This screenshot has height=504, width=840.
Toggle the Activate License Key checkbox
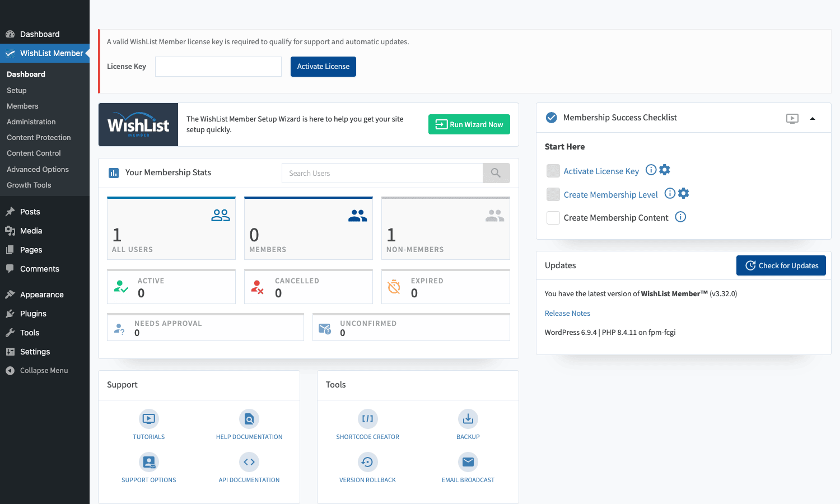pos(553,171)
